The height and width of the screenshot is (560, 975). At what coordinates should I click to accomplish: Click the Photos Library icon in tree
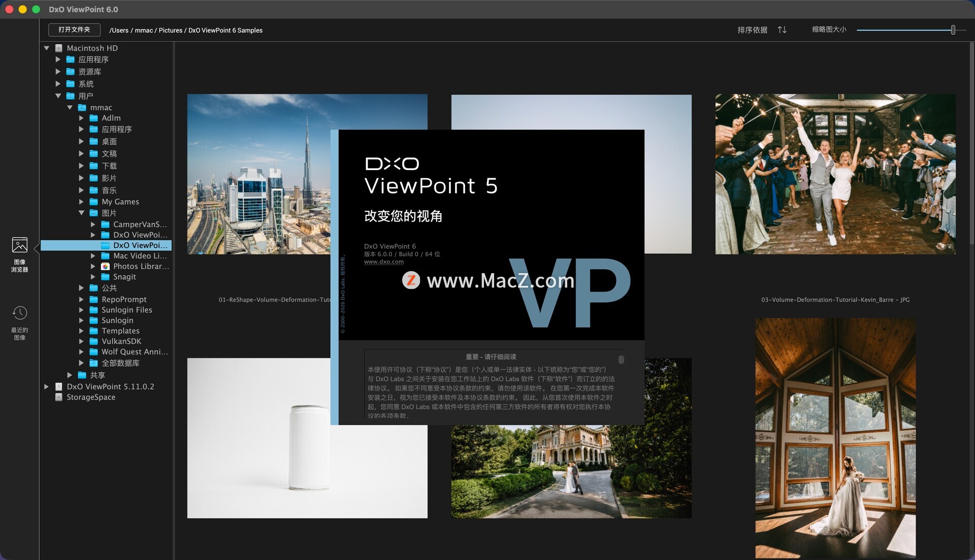coord(105,266)
